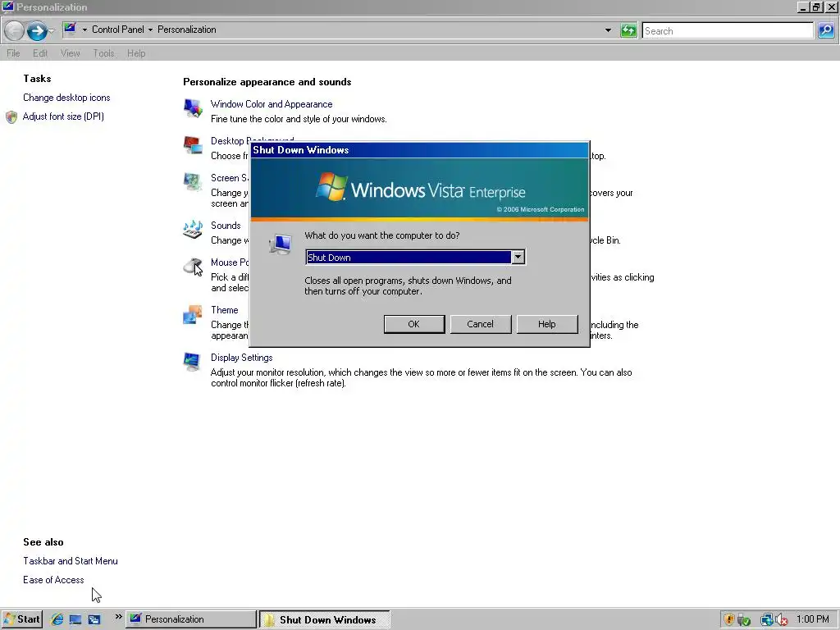Click the green Refresh button
Viewport: 840px width, 630px height.
628,30
